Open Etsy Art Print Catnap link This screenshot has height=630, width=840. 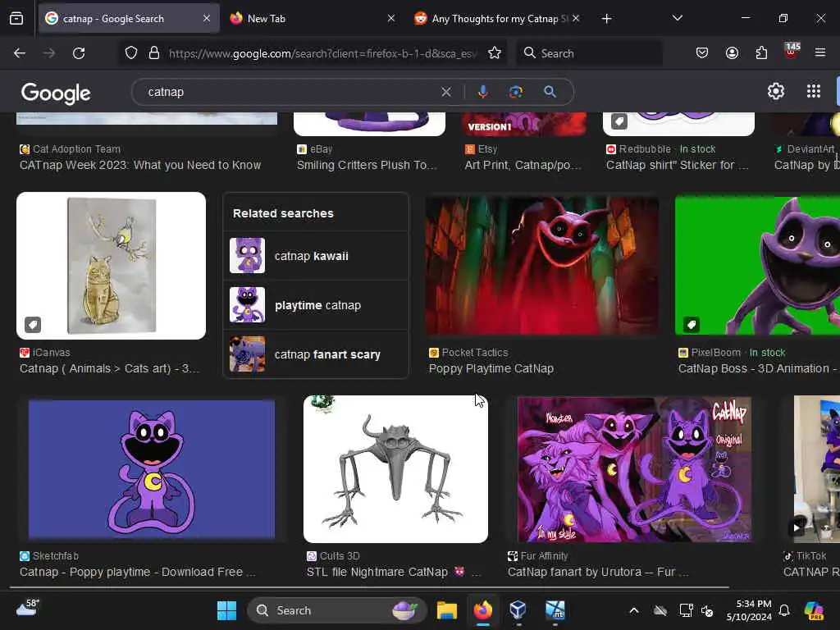coord(523,165)
